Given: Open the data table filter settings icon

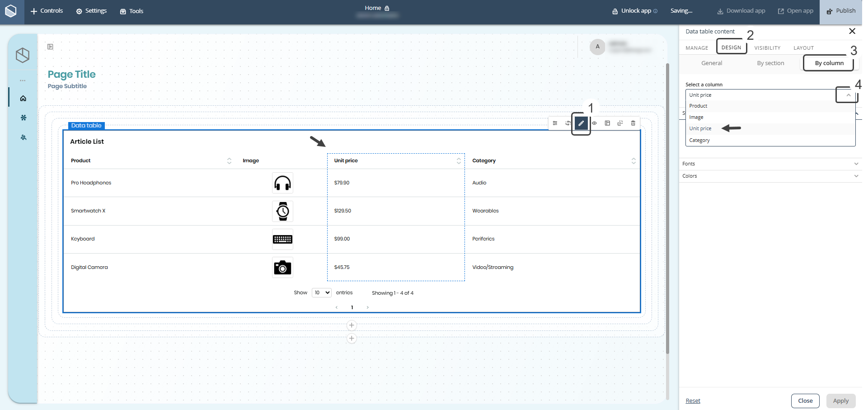Looking at the screenshot, I should pyautogui.click(x=555, y=123).
